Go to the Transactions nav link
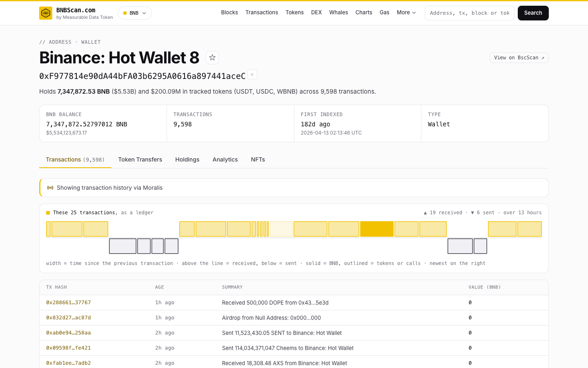This screenshot has width=588, height=368. click(262, 13)
